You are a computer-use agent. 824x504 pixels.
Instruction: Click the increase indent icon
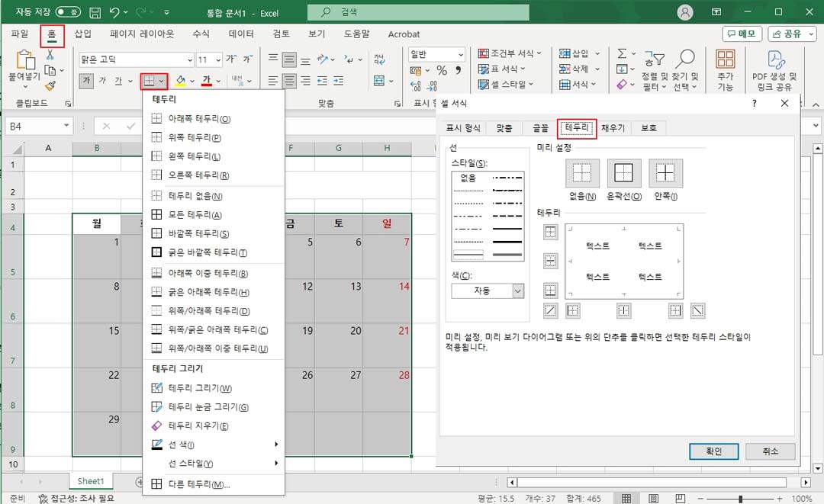339,81
